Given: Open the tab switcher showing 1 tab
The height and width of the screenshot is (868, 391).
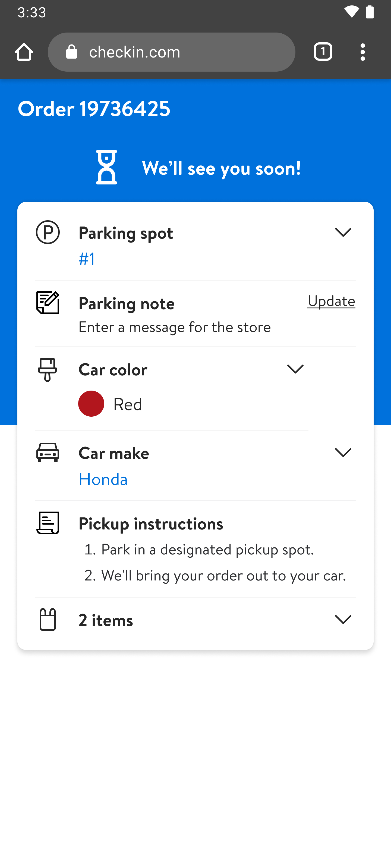Looking at the screenshot, I should click(323, 52).
